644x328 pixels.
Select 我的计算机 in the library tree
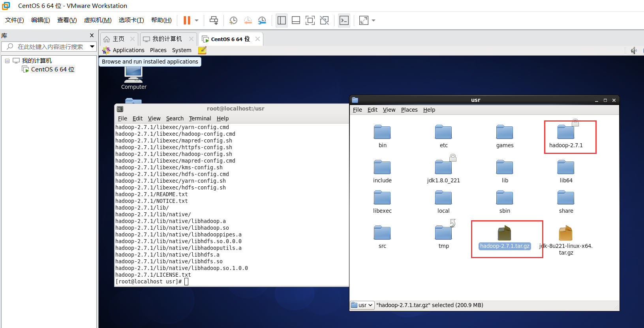pyautogui.click(x=37, y=61)
